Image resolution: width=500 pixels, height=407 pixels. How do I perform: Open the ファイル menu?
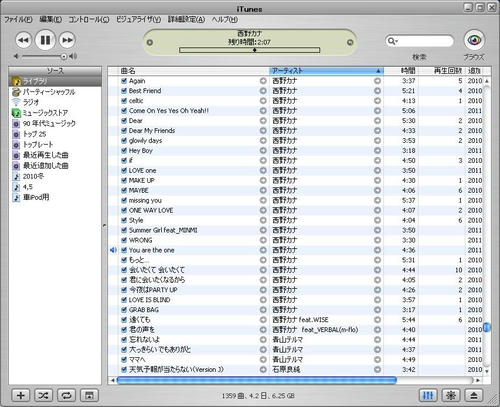pos(18,19)
